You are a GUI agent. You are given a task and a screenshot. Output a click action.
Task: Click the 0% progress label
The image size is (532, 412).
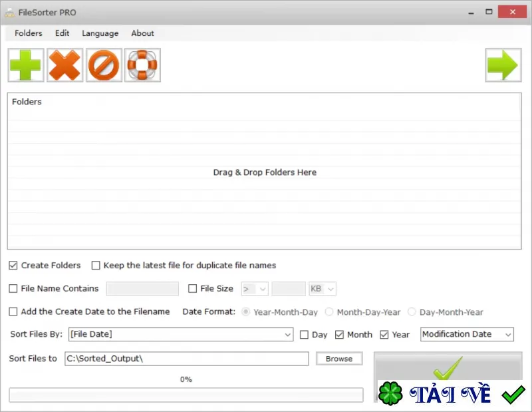click(x=186, y=379)
